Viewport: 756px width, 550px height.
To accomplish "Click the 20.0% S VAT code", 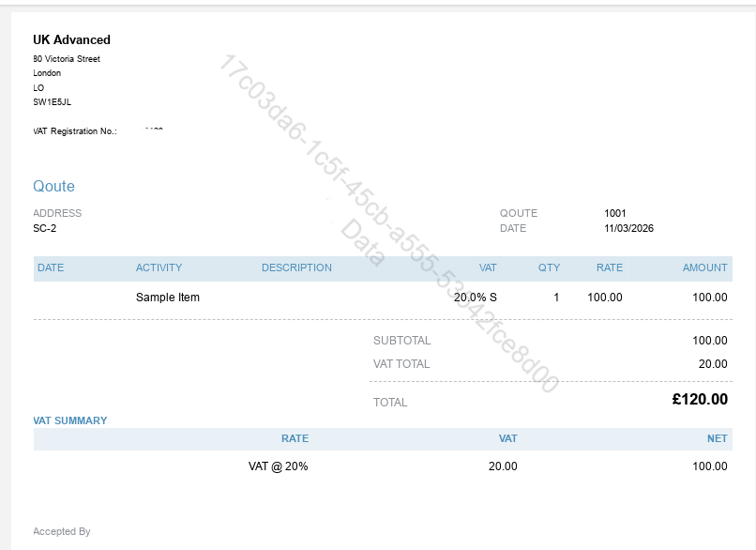I will click(x=476, y=298).
